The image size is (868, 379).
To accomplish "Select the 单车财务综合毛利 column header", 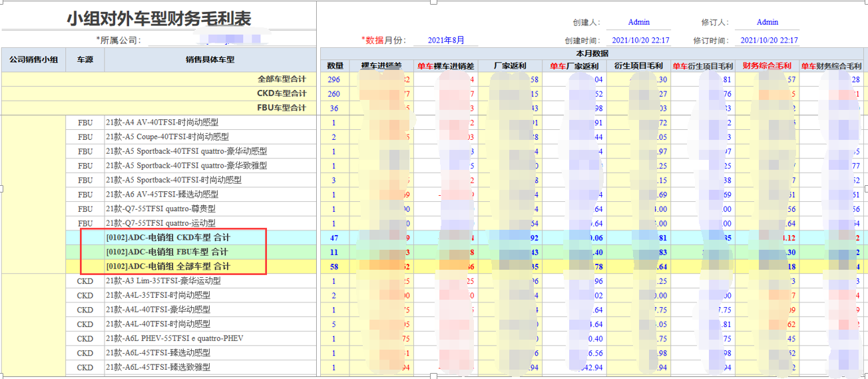I will click(x=831, y=66).
